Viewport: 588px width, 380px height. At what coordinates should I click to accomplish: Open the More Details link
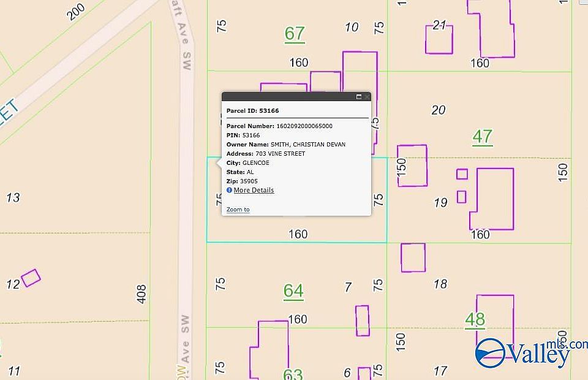[254, 190]
